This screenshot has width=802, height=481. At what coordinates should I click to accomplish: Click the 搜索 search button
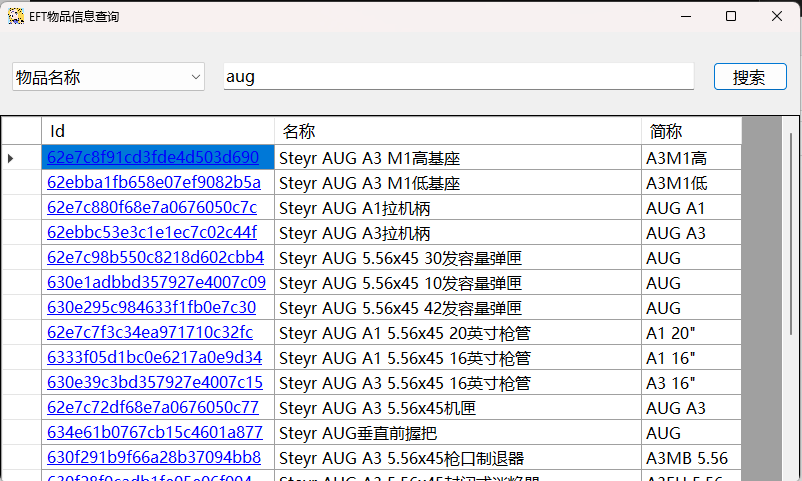pyautogui.click(x=750, y=77)
